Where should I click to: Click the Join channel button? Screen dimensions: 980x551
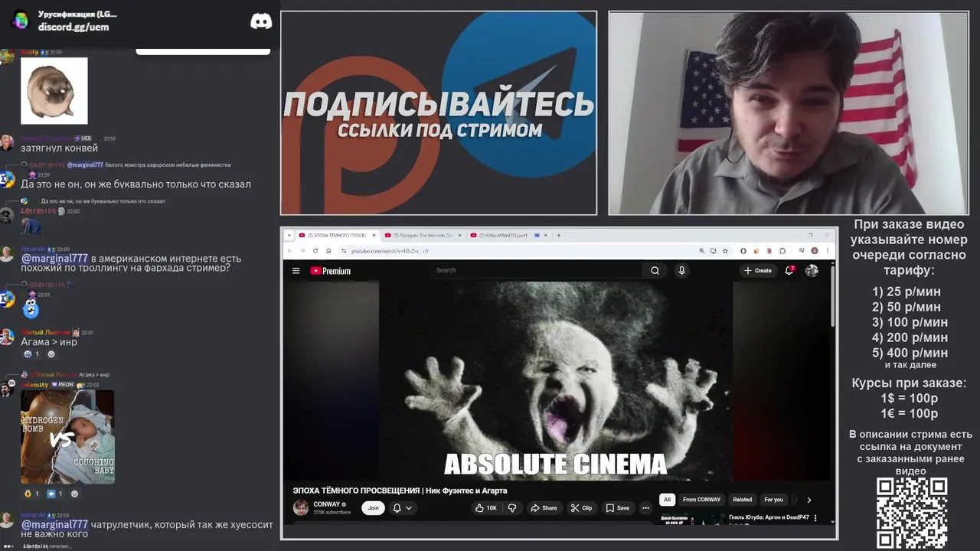(x=373, y=507)
